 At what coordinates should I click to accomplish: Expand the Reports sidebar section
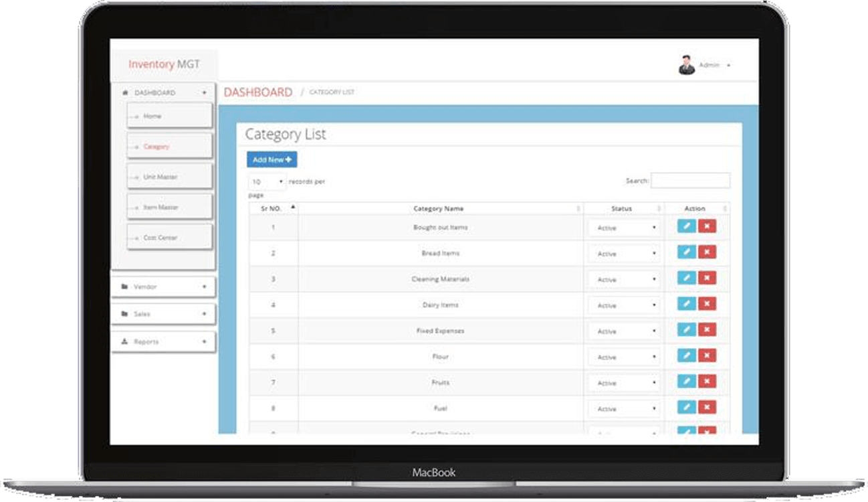163,341
